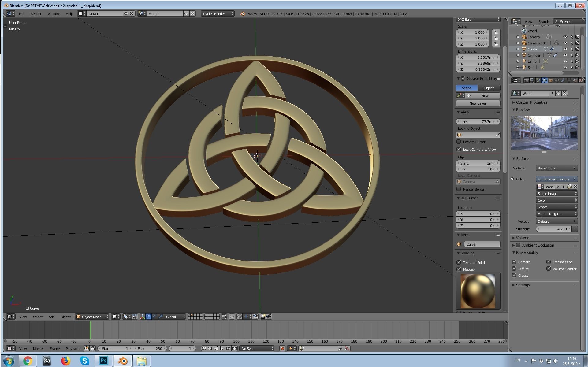Play animation forward

pyautogui.click(x=222, y=348)
